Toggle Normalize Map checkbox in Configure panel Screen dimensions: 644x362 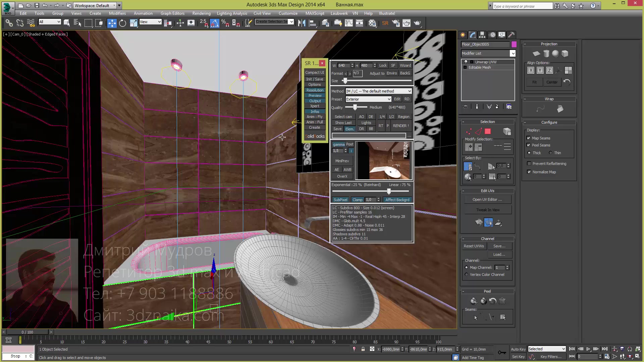coord(529,172)
